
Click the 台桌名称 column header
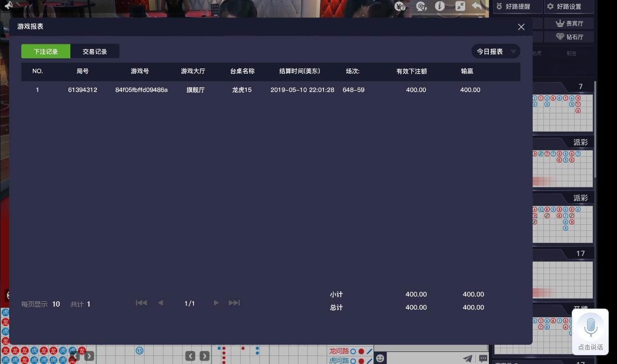pyautogui.click(x=242, y=71)
